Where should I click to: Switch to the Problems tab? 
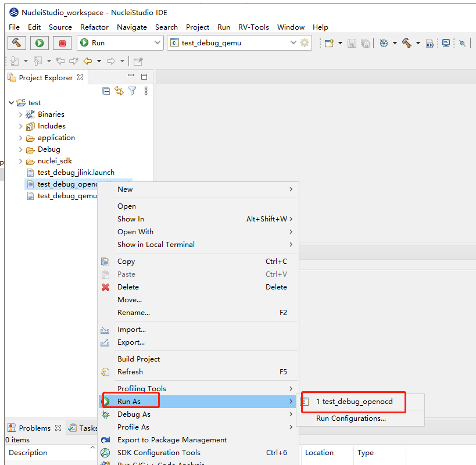tap(34, 428)
